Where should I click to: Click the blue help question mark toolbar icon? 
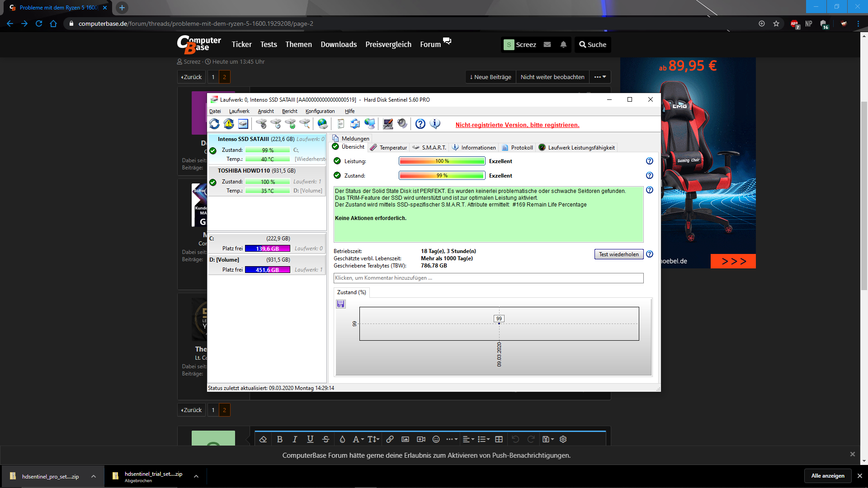tap(420, 124)
